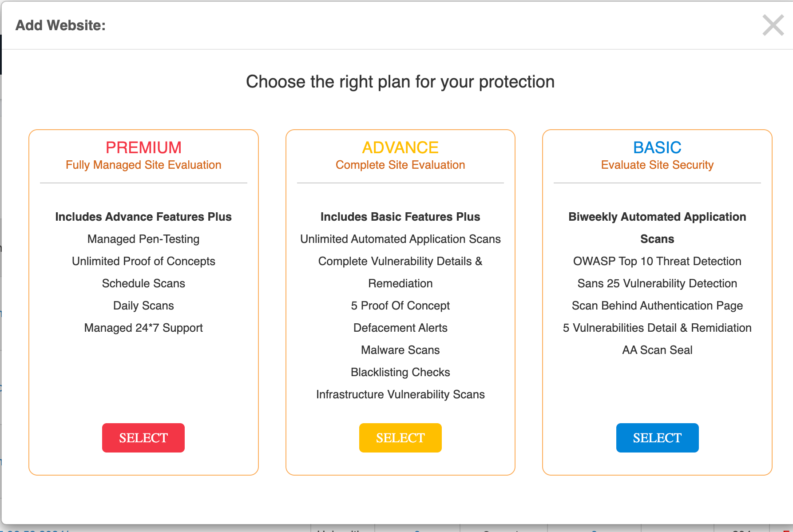Click the 'Managed 24*7 Support' feature
The width and height of the screenshot is (793, 532).
(143, 328)
